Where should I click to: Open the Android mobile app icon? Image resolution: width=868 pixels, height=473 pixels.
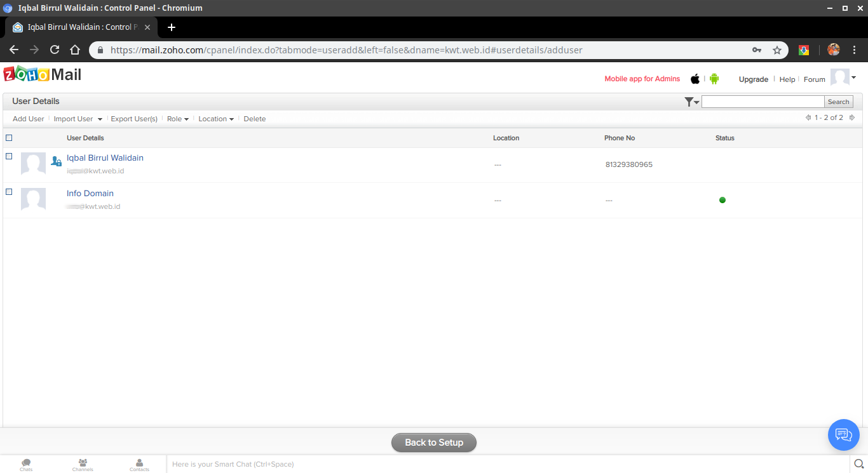[x=714, y=79]
